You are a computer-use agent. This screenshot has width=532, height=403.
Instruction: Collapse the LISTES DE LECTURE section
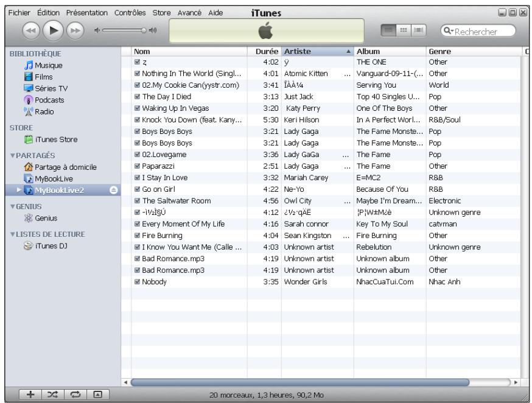click(x=13, y=234)
